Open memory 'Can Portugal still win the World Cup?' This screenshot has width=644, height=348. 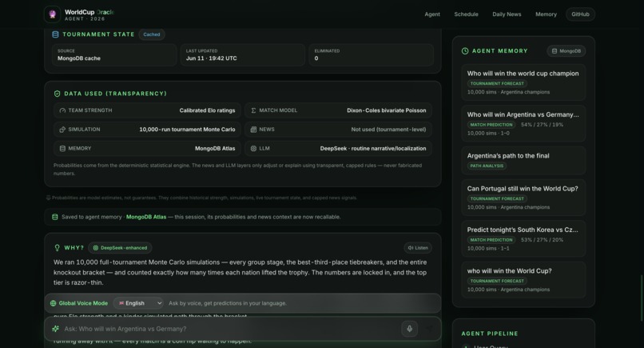523,198
